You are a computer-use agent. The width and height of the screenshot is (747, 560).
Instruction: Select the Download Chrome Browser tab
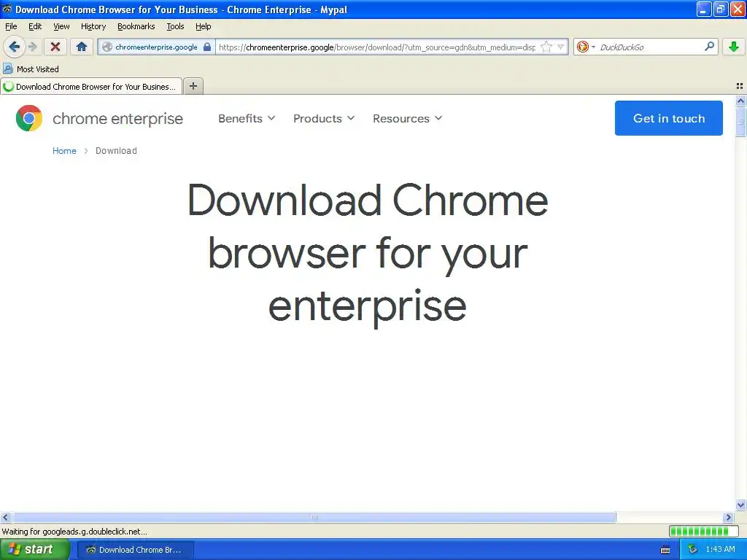point(91,87)
